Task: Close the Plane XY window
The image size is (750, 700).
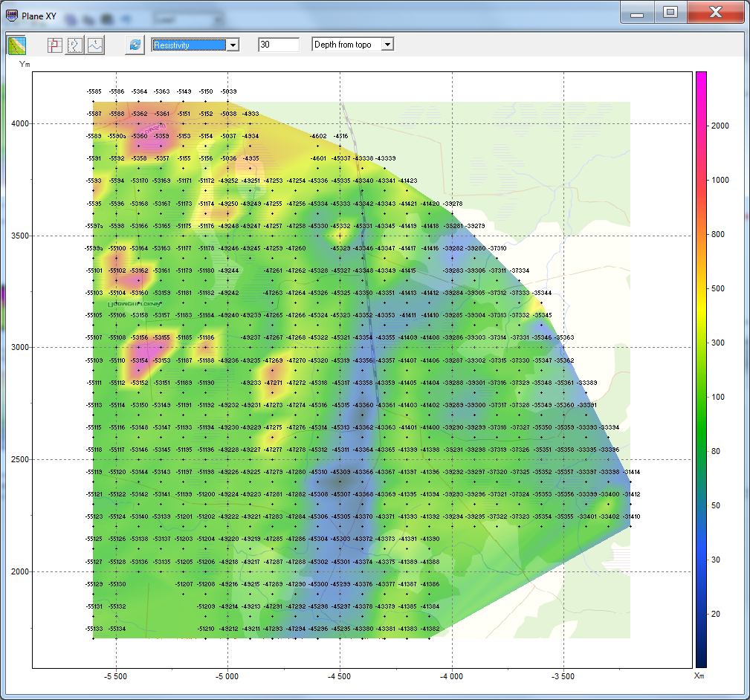Action: coord(714,13)
